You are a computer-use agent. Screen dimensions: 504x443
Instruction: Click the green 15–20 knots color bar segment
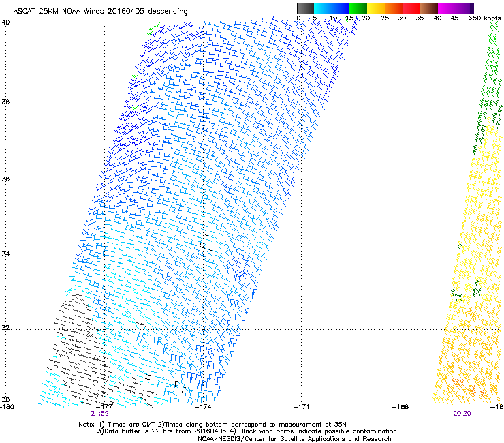coord(358,8)
